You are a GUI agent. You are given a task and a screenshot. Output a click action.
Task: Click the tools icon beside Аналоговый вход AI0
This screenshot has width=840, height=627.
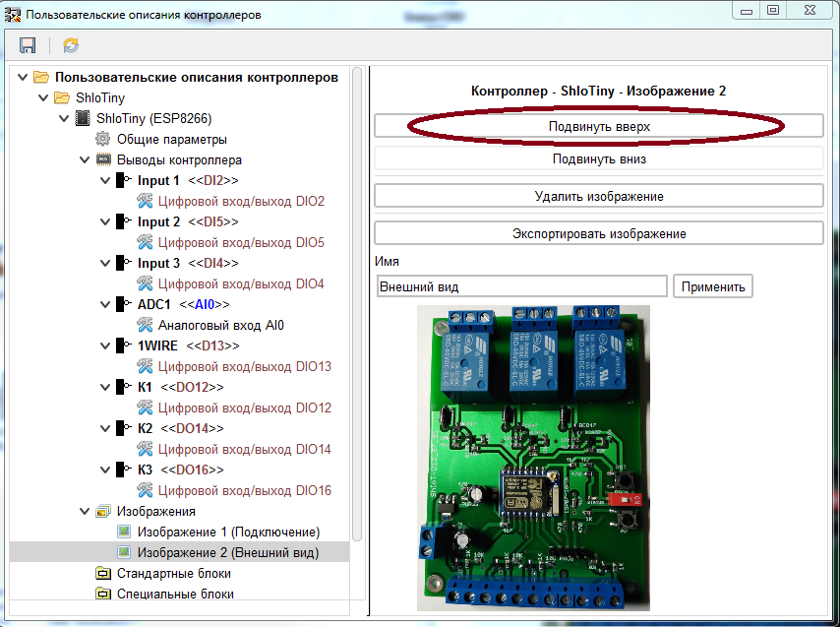[145, 325]
